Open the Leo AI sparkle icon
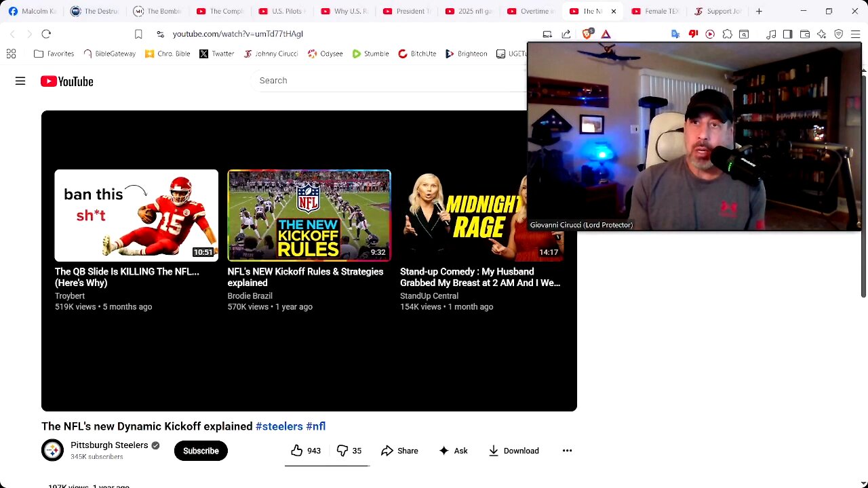The height and width of the screenshot is (488, 868). (x=821, y=34)
